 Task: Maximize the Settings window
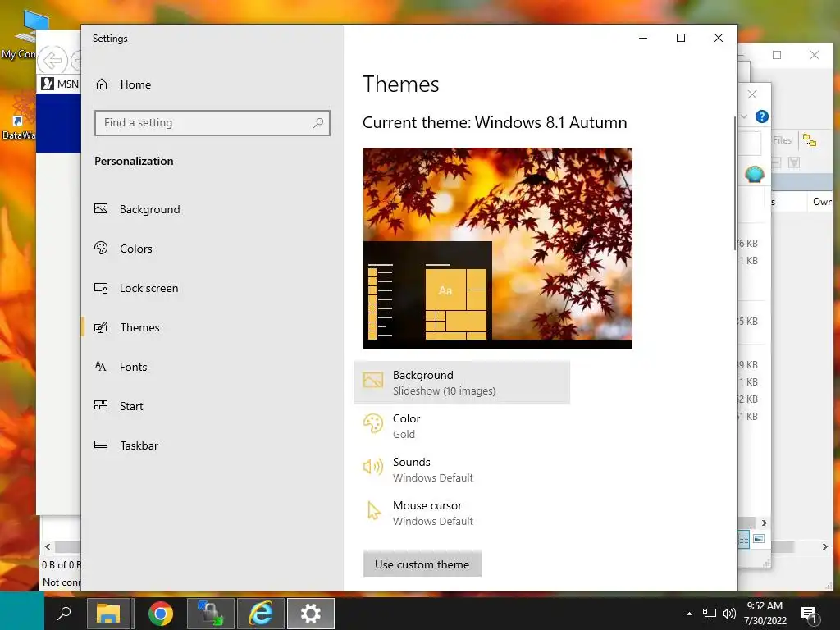coord(680,38)
